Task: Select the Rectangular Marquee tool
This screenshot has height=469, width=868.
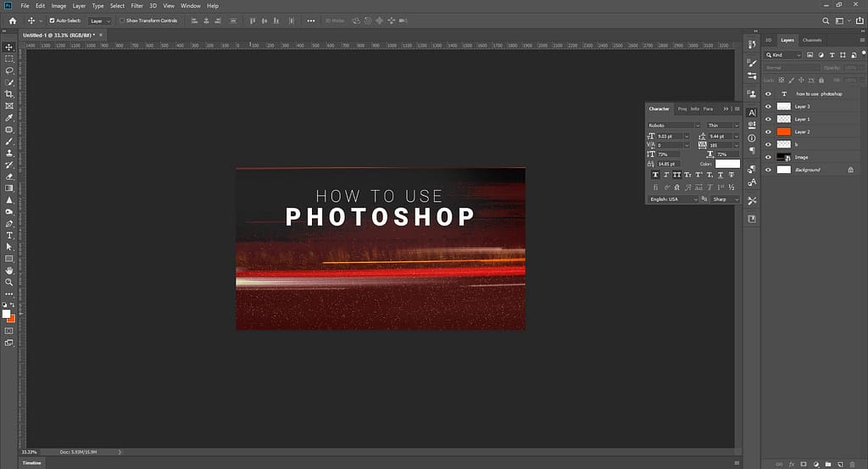Action: tap(8, 59)
